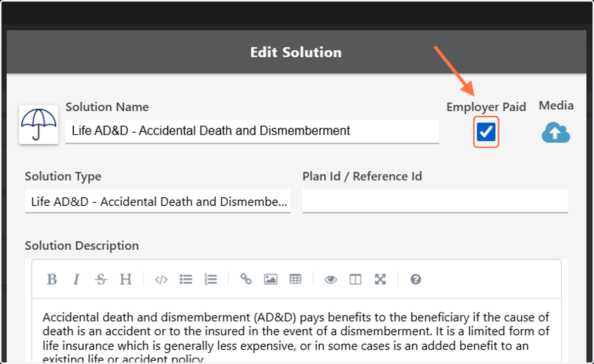Viewport: 594px width, 364px height.
Task: Insert table using grid icon
Action: coord(296,279)
